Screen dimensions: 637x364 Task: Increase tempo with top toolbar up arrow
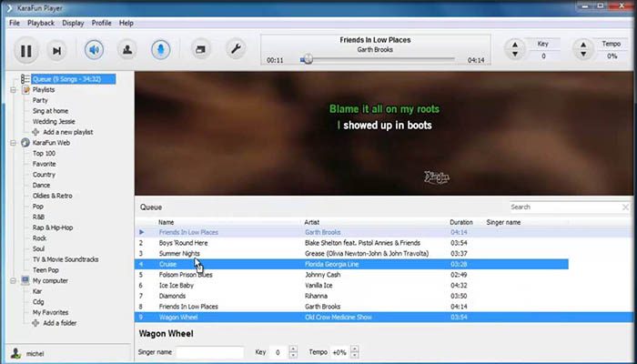(x=583, y=45)
